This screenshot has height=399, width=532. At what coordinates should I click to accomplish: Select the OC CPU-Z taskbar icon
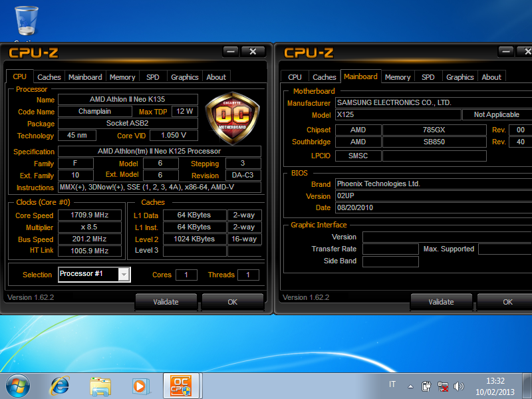[x=181, y=386]
